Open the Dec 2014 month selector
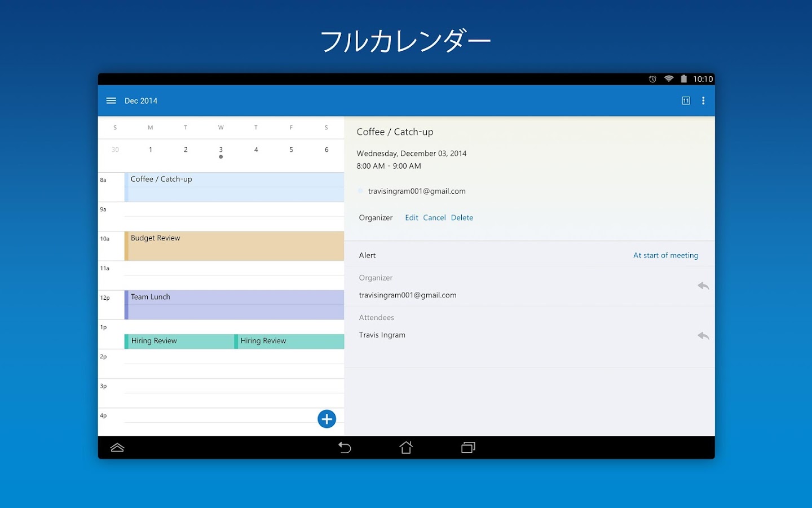Image resolution: width=812 pixels, height=508 pixels. [x=140, y=100]
